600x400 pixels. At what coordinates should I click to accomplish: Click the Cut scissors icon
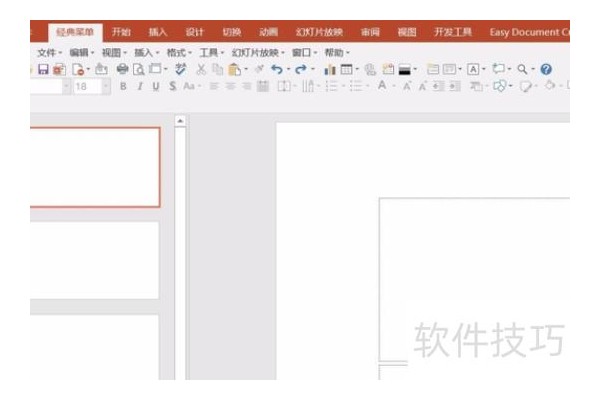pyautogui.click(x=201, y=69)
